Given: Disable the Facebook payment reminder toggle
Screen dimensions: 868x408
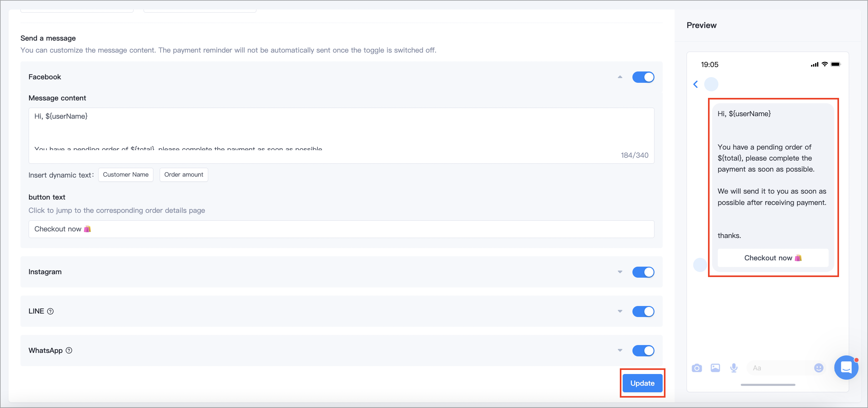Looking at the screenshot, I should coord(643,77).
